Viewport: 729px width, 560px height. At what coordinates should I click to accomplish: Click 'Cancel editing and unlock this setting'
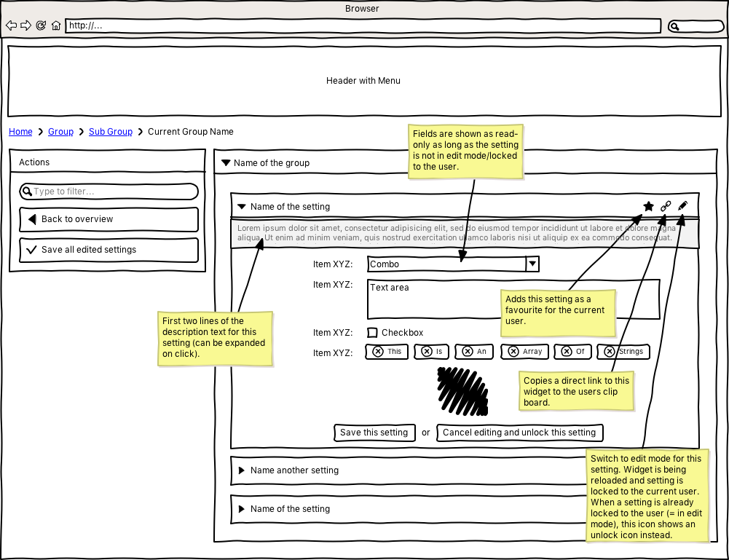(519, 433)
